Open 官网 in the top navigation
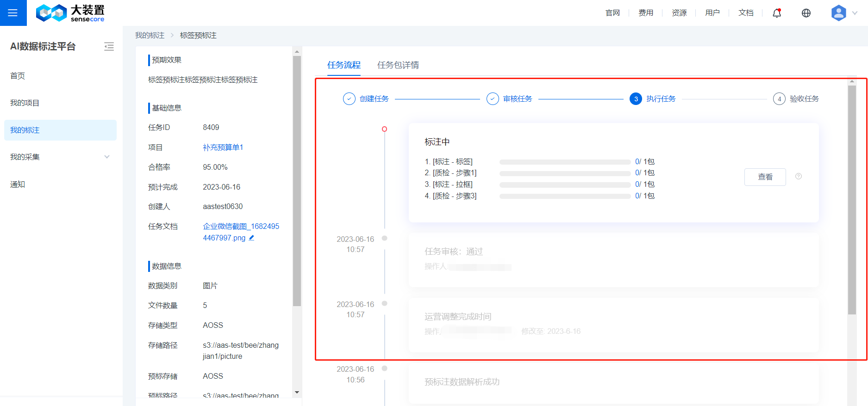Viewport: 868px width, 406px height. (x=612, y=13)
